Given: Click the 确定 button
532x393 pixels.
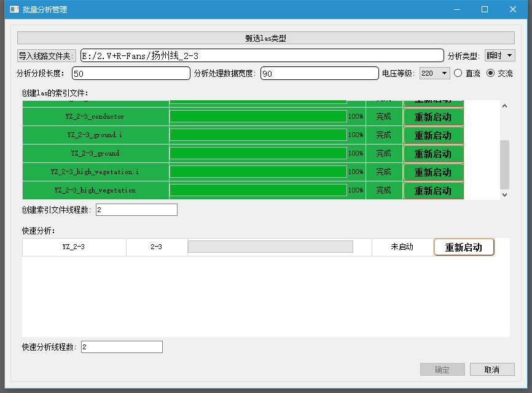Looking at the screenshot, I should pos(442,370).
